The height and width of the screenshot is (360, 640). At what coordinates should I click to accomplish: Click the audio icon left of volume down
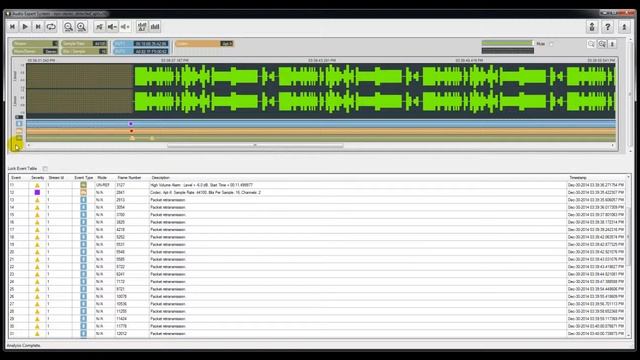[99, 27]
